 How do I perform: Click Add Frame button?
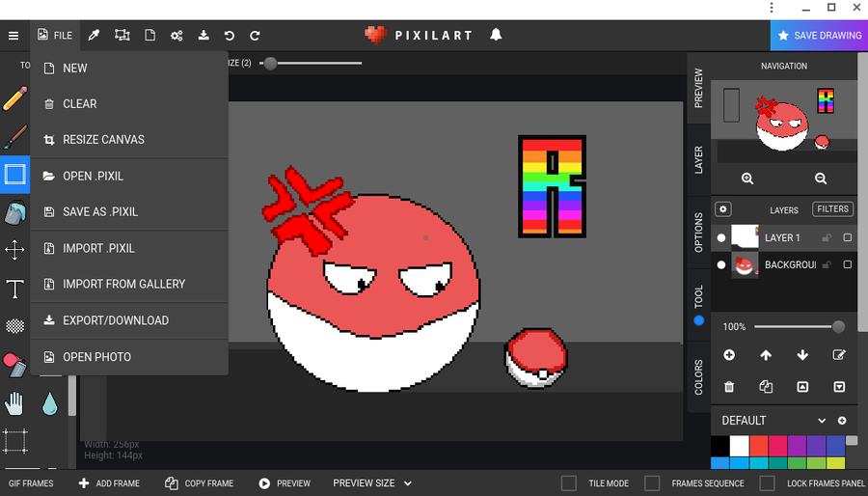(x=109, y=483)
